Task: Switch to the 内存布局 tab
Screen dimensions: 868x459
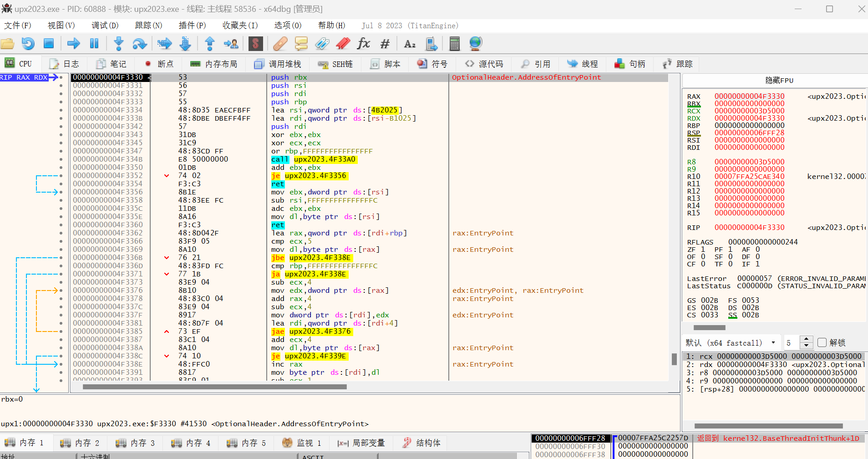Action: (214, 64)
